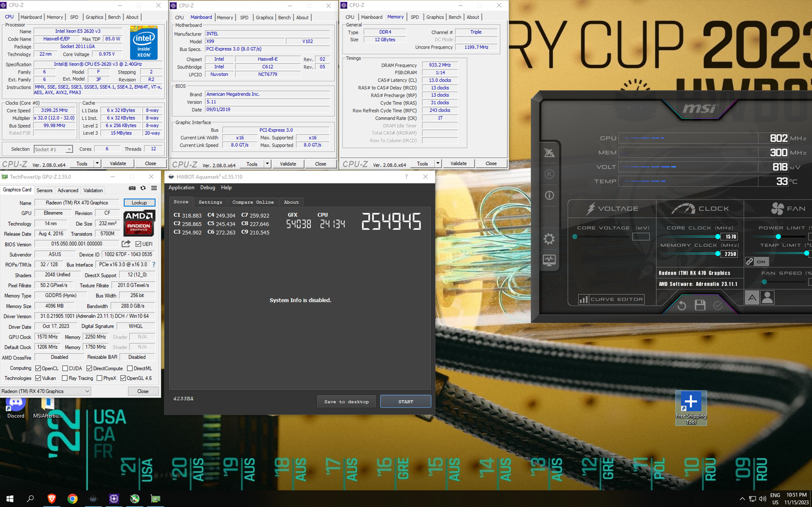Viewport: 812px width, 507px height.
Task: Open the Settings tab in HWBOT Aquamark
Action: pos(210,202)
